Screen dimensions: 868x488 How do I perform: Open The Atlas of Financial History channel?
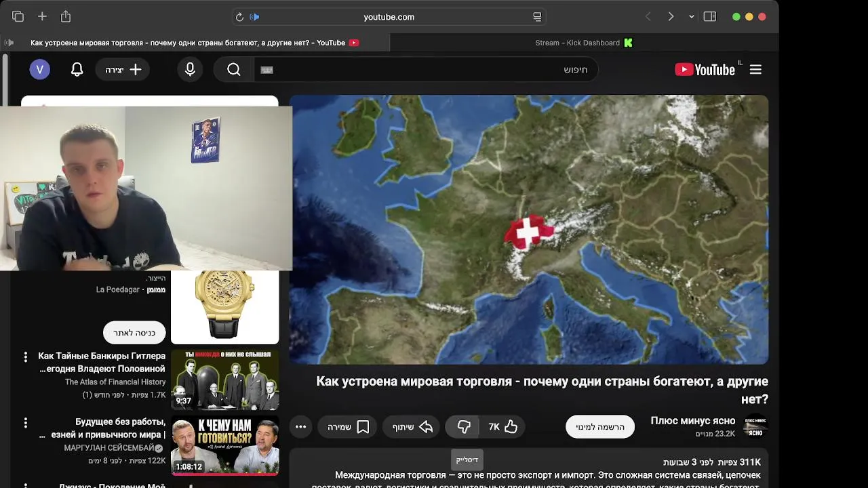point(115,382)
